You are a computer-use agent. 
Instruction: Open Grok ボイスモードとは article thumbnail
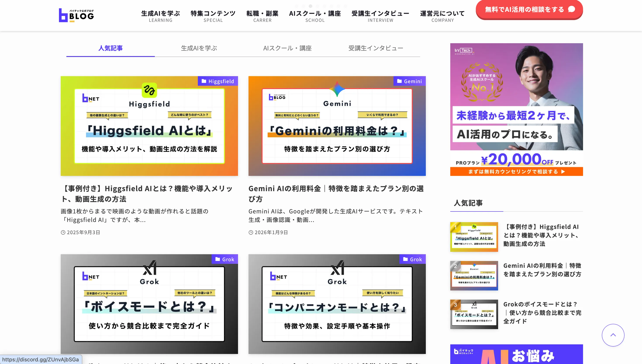pyautogui.click(x=149, y=304)
